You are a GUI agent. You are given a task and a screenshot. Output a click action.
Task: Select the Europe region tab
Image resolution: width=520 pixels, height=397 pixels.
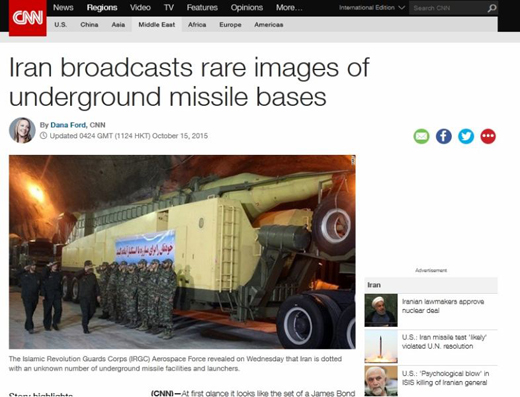230,25
